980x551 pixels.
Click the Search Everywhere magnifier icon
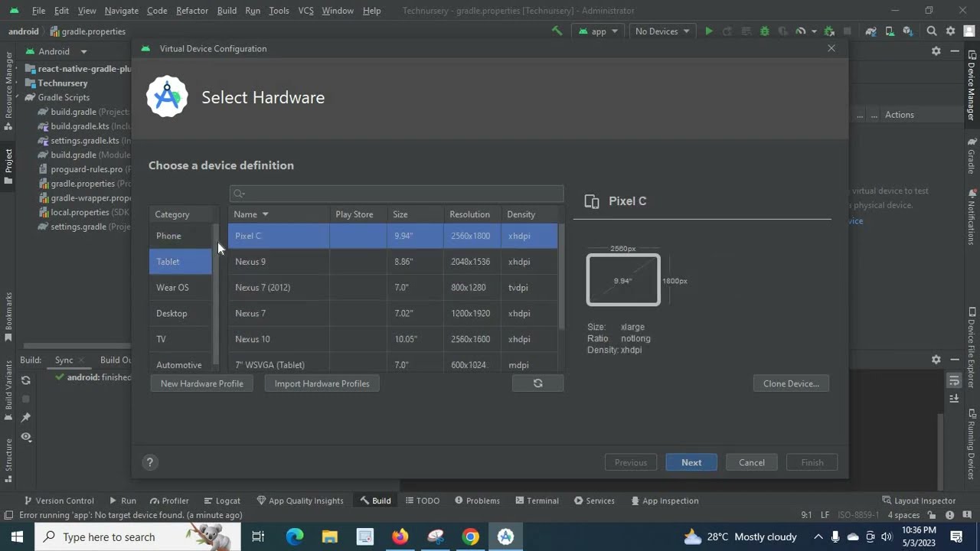pos(932,31)
